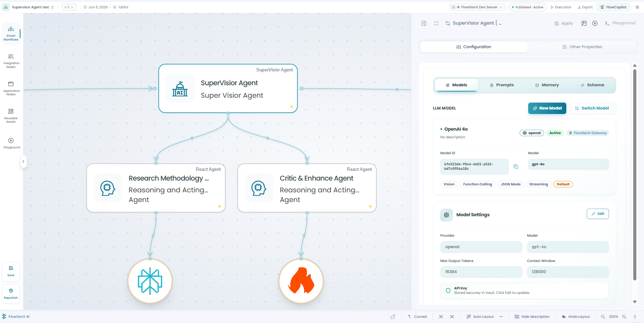The width and height of the screenshot is (644, 323).
Task: Click the FlowGenX Gateway badge
Action: tap(587, 133)
